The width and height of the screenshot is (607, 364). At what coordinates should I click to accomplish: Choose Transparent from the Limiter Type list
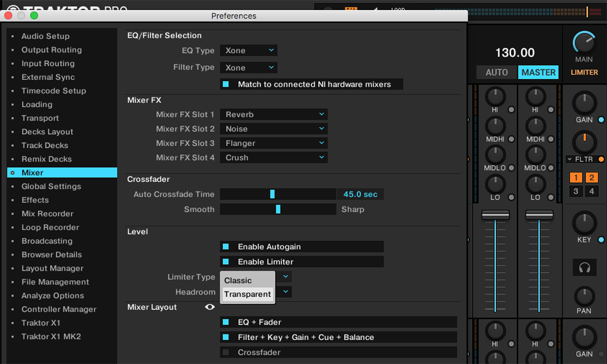[247, 294]
